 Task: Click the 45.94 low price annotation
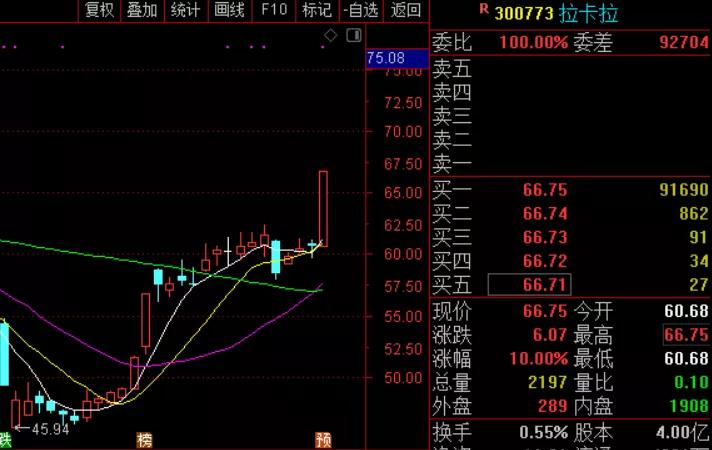point(50,429)
